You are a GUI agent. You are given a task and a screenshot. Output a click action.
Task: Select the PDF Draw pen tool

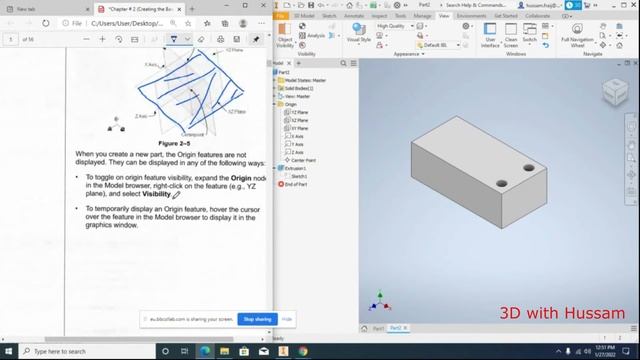pyautogui.click(x=174, y=39)
